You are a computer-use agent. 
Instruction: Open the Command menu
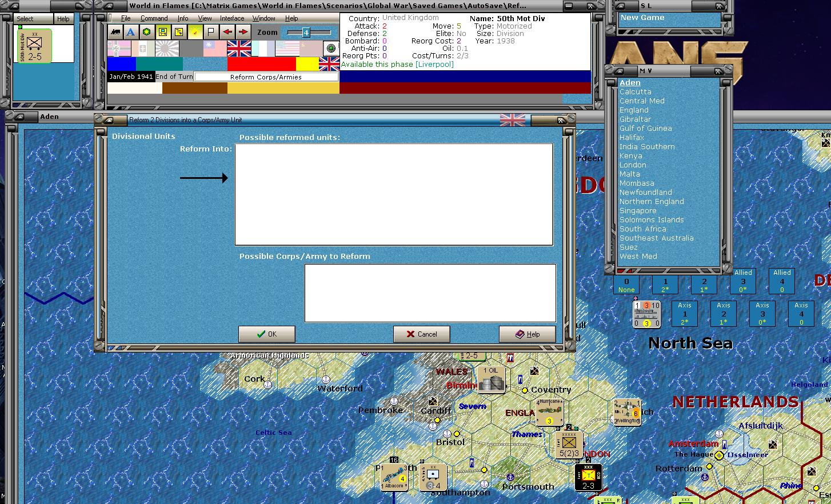[154, 18]
